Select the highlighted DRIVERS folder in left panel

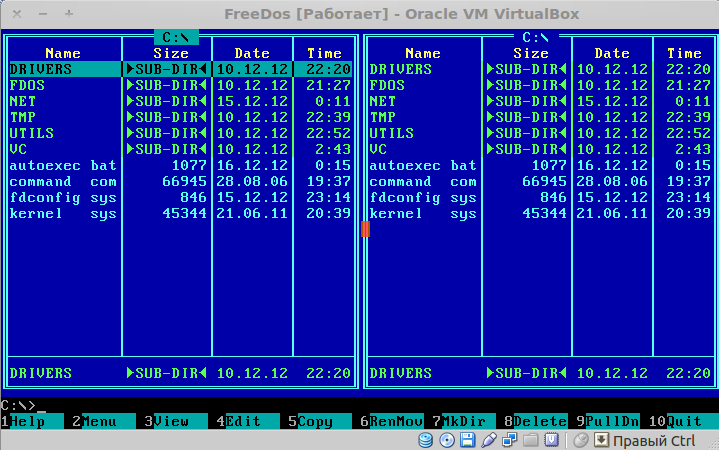tap(181, 69)
